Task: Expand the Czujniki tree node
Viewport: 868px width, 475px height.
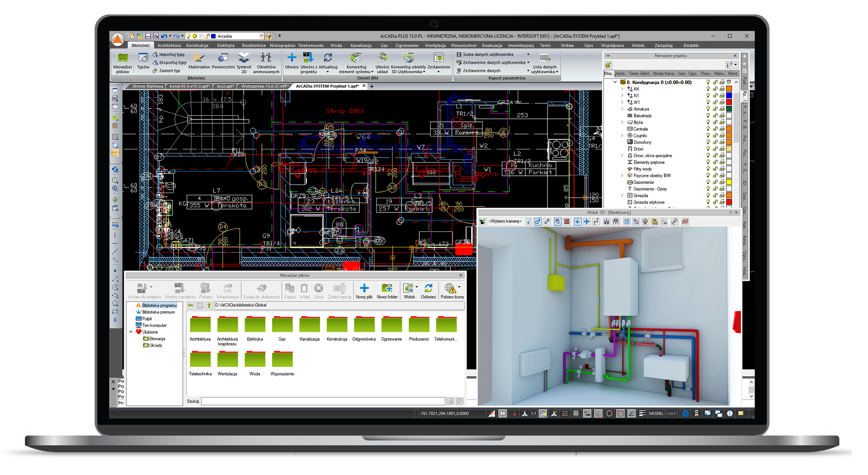Action: coord(622,136)
